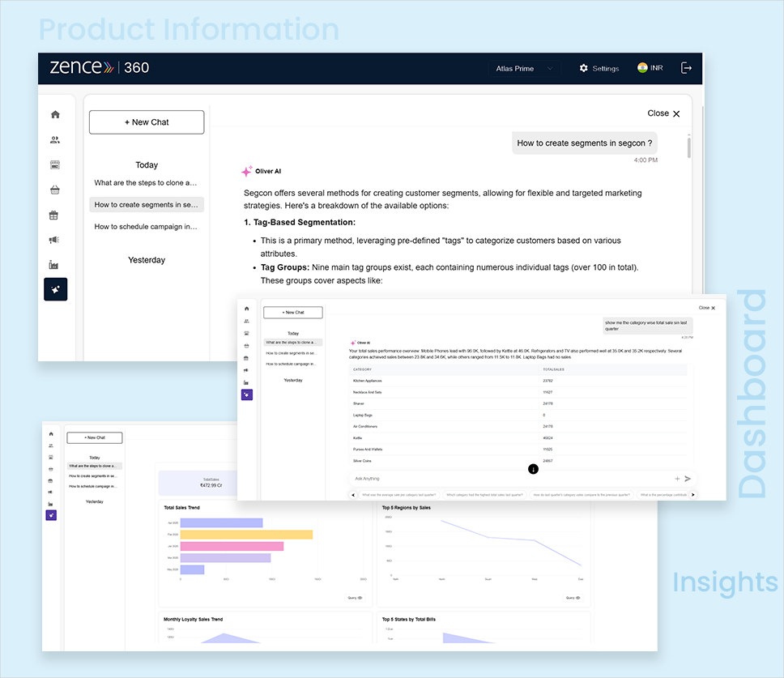
Task: Click the pink bar in Total Sales Trend
Action: [232, 547]
